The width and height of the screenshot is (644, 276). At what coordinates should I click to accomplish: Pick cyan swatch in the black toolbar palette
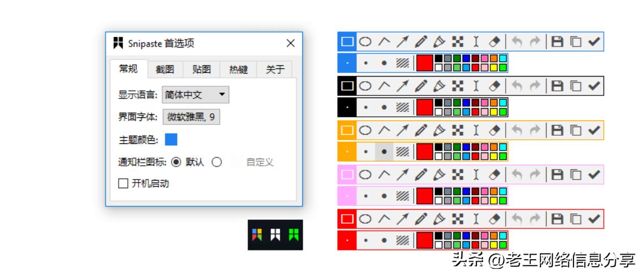(503, 103)
